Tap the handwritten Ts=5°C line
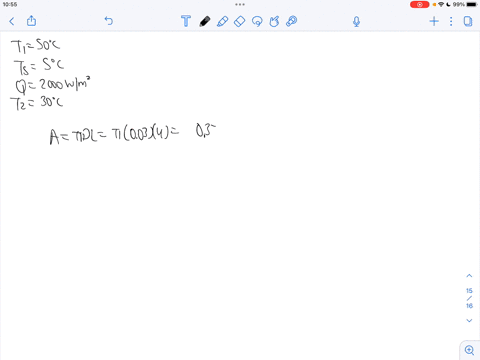This screenshot has width=480, height=360. [x=39, y=66]
